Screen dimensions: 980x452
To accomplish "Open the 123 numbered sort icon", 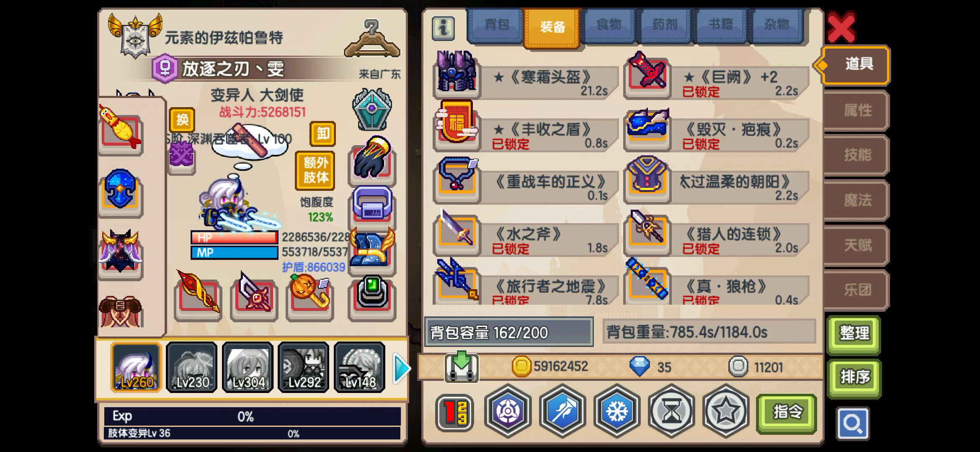I will 454,413.
